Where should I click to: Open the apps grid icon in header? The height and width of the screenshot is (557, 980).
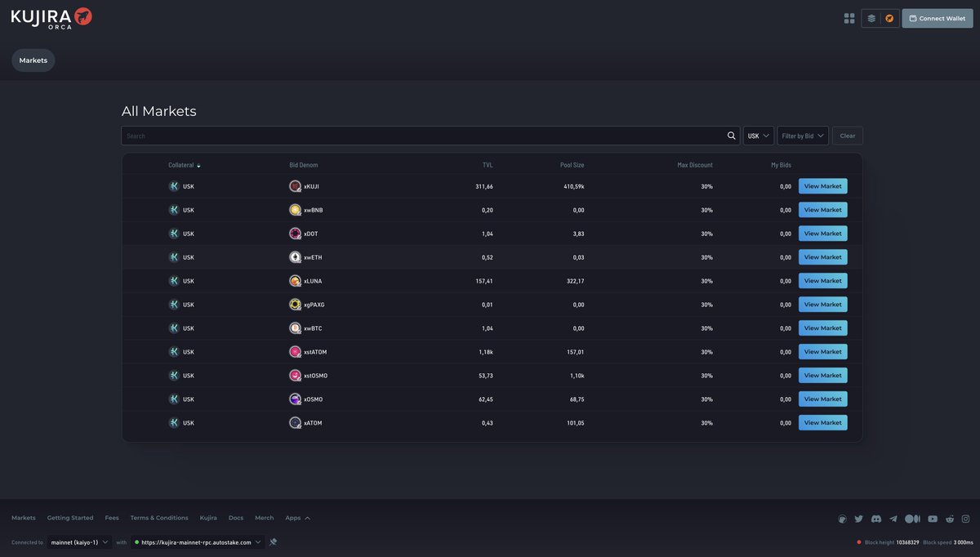point(849,18)
